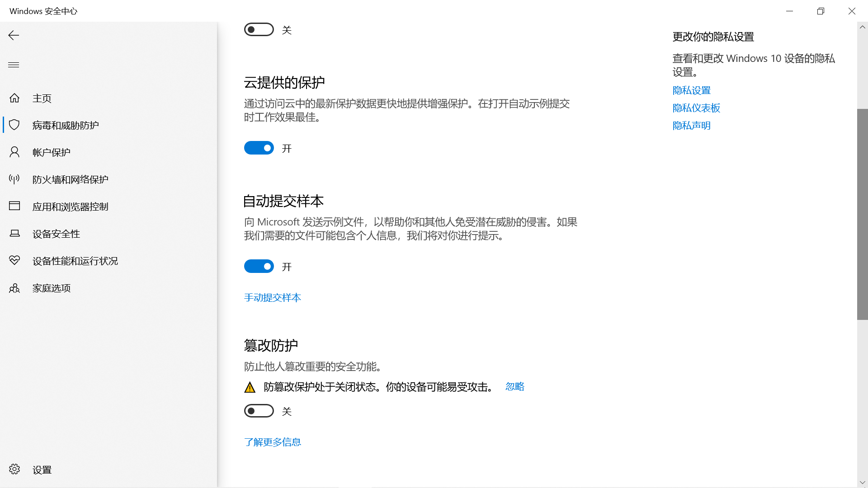Dismiss warning with 忽略 link

[514, 386]
